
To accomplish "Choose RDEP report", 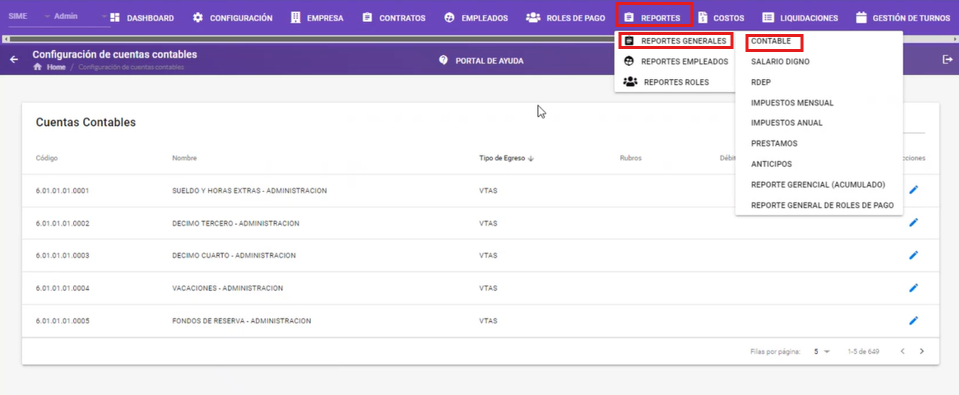I will pos(761,82).
